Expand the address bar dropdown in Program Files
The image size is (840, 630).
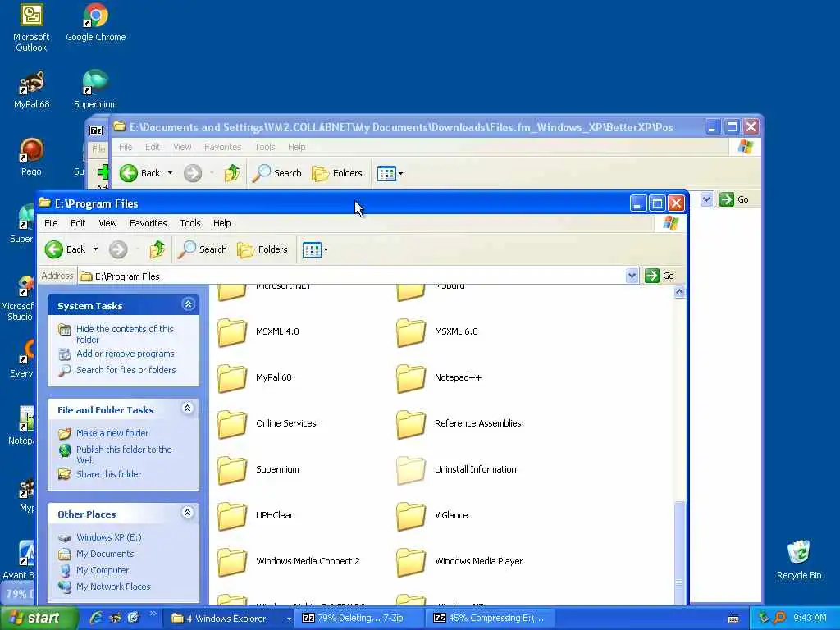(632, 276)
